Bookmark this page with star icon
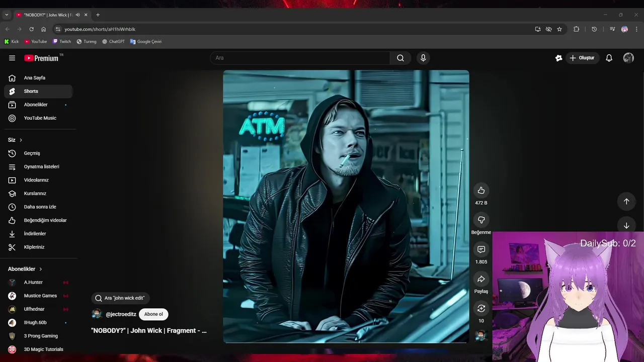Screen dimensions: 644x362 [x=559, y=29]
